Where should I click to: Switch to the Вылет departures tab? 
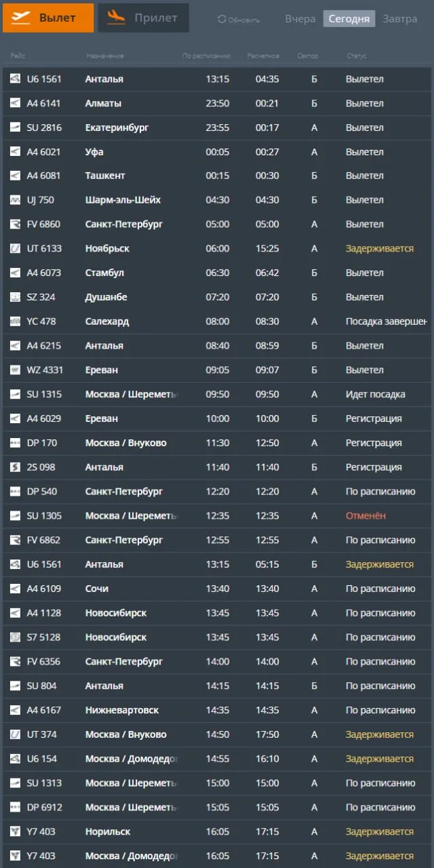pyautogui.click(x=48, y=18)
